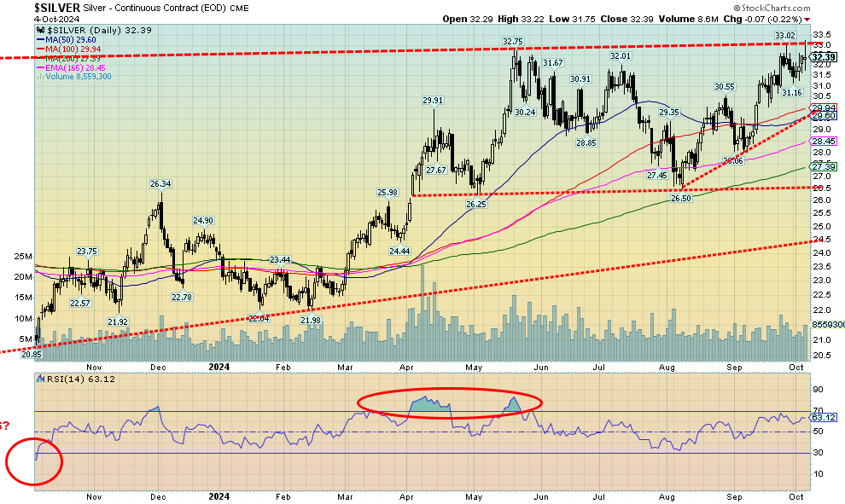Click the red down arrow after Chg
The image size is (845, 504).
(x=807, y=19)
